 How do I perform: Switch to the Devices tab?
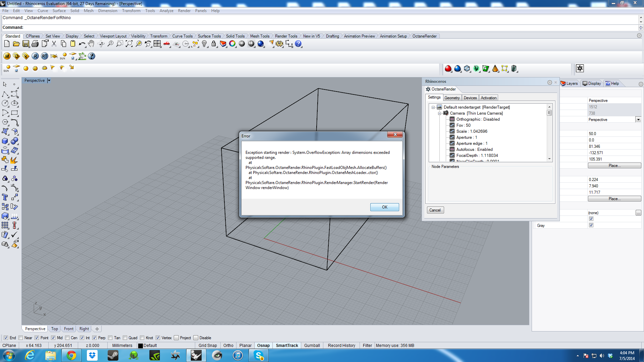[470, 98]
